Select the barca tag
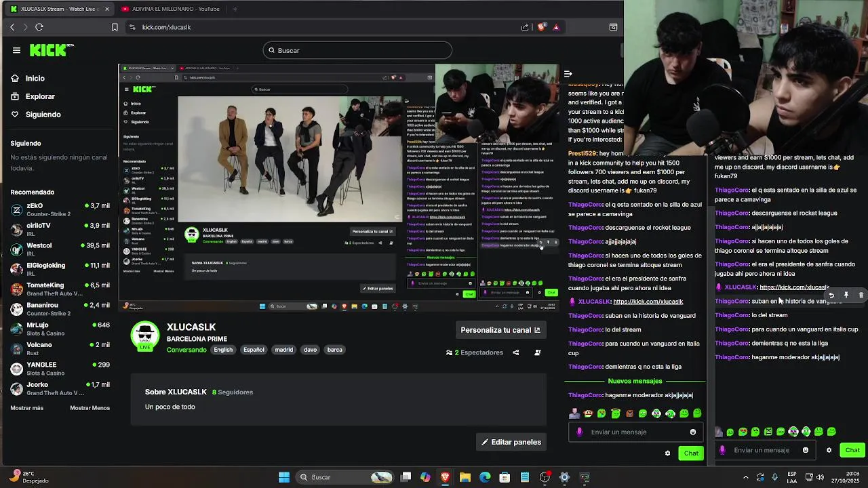 (334, 350)
